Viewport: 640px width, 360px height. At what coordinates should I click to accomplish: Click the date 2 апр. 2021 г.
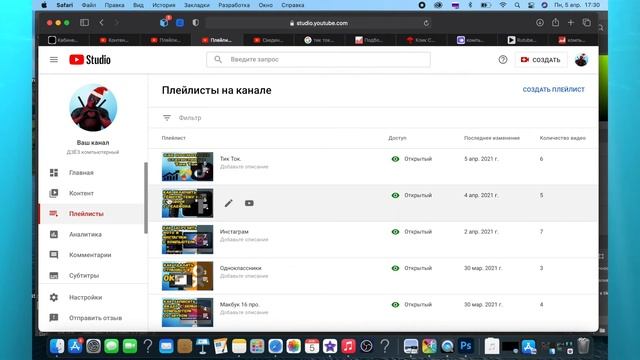481,231
